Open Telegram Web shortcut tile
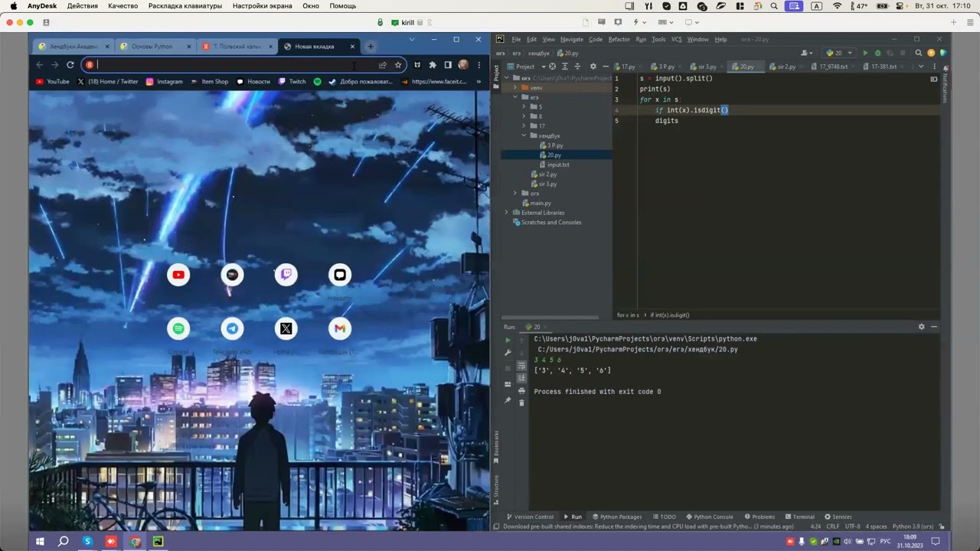The image size is (980, 551). [232, 328]
